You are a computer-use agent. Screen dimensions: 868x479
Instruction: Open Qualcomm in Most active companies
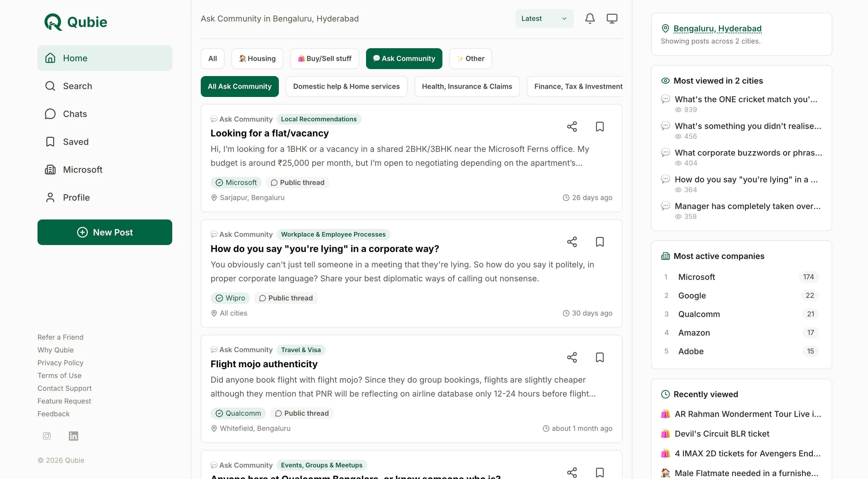[741, 314]
